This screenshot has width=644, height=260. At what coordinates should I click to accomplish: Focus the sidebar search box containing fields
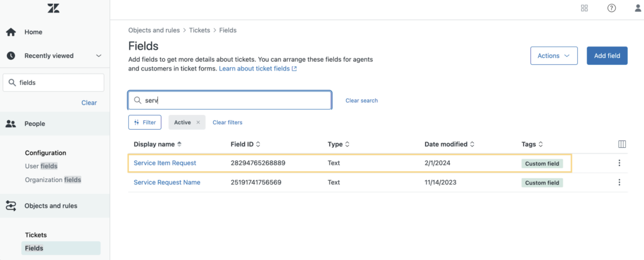pos(53,82)
